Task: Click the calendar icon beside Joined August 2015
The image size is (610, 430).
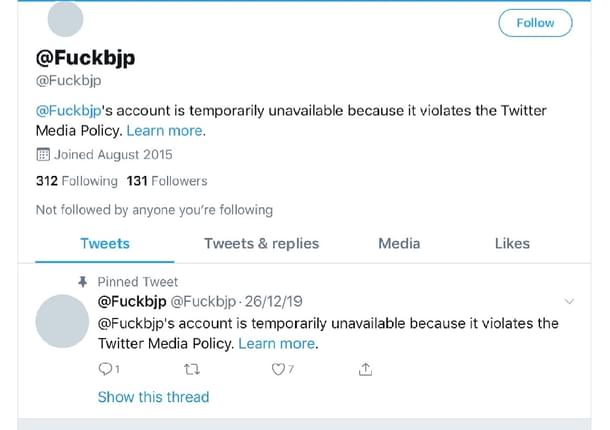Action: pyautogui.click(x=42, y=155)
